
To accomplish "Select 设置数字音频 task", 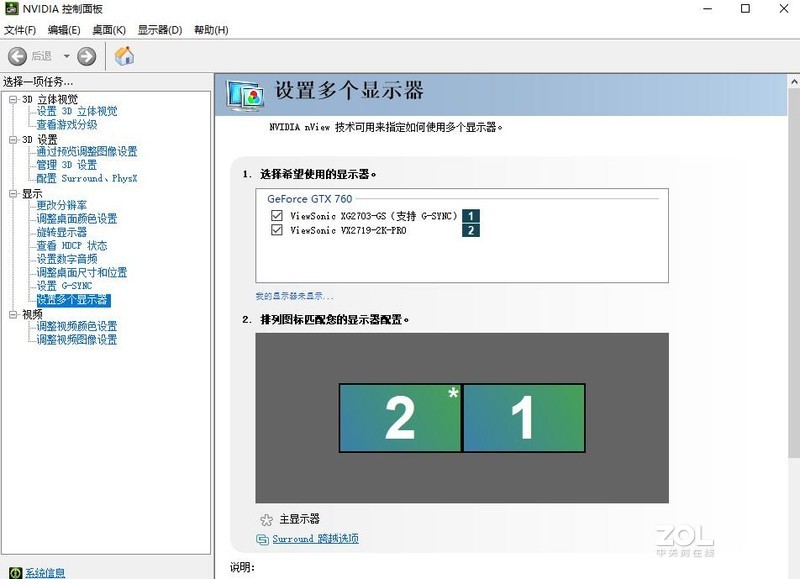I will (67, 259).
